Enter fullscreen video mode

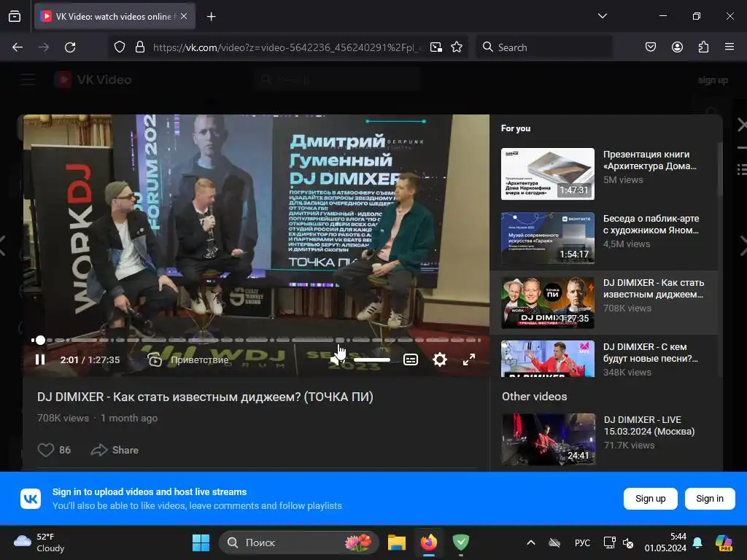click(469, 359)
